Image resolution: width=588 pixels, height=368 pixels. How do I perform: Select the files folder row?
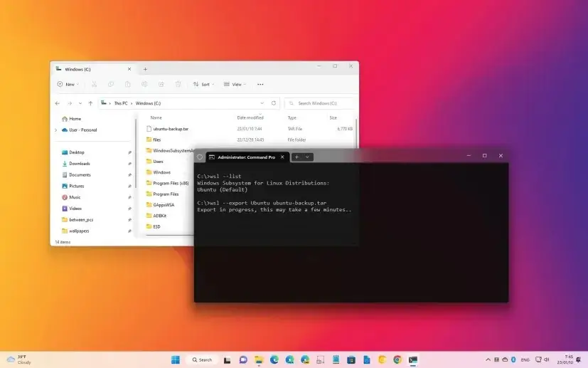249,140
